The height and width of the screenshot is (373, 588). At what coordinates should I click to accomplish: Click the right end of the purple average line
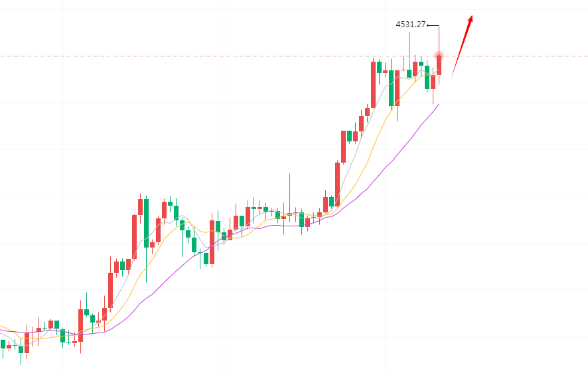point(438,104)
